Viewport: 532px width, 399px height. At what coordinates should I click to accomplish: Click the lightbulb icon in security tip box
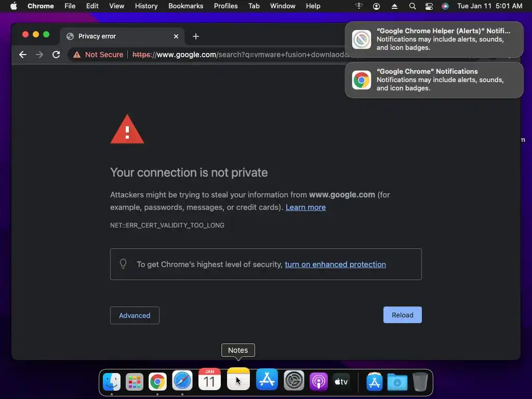pyautogui.click(x=123, y=263)
